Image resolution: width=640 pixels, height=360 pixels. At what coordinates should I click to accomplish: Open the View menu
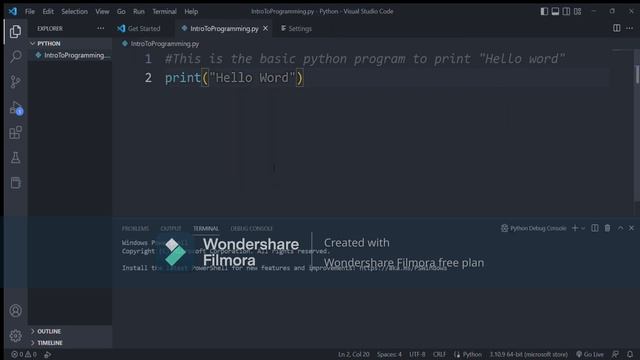102,11
